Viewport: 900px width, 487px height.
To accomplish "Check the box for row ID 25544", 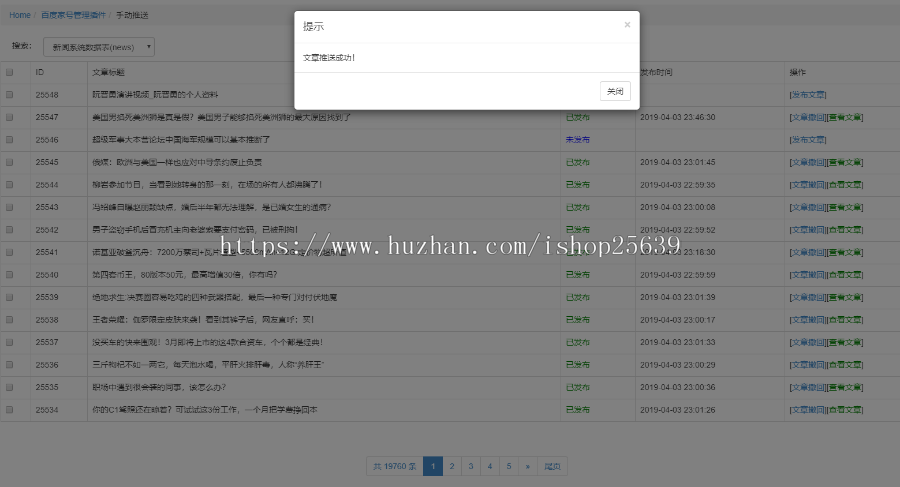I will (10, 185).
